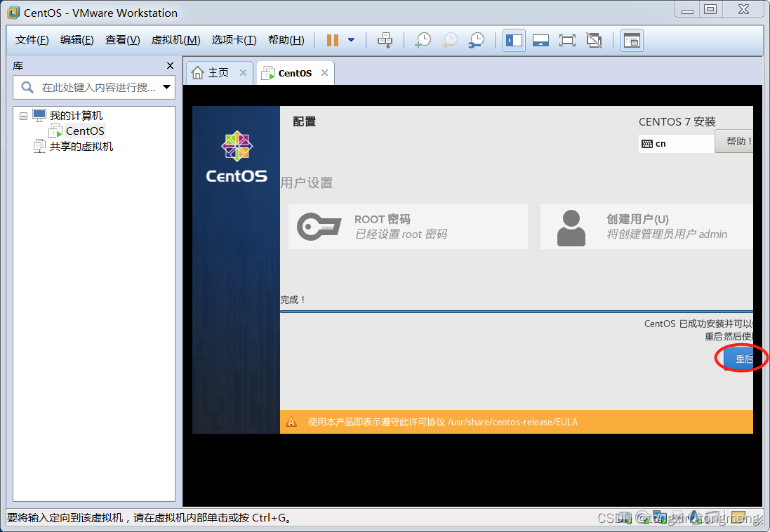
Task: Click the 用户设置 heading text
Action: click(x=307, y=182)
